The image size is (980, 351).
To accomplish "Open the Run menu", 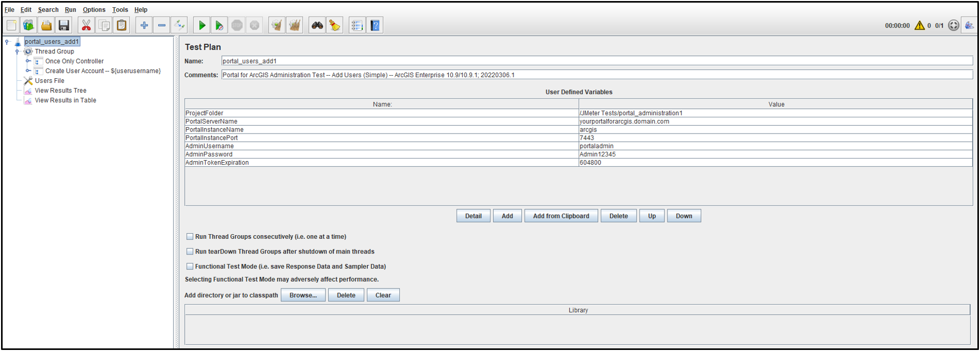I will coord(70,9).
